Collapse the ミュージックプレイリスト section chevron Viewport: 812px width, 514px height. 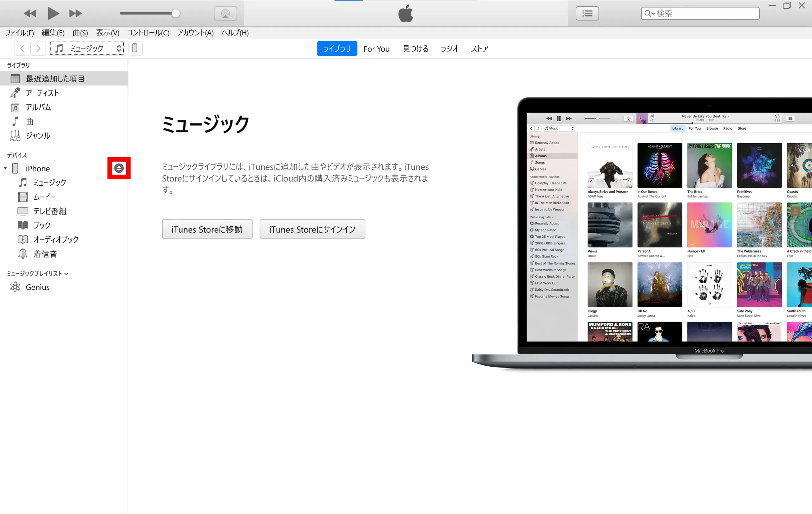tap(66, 274)
